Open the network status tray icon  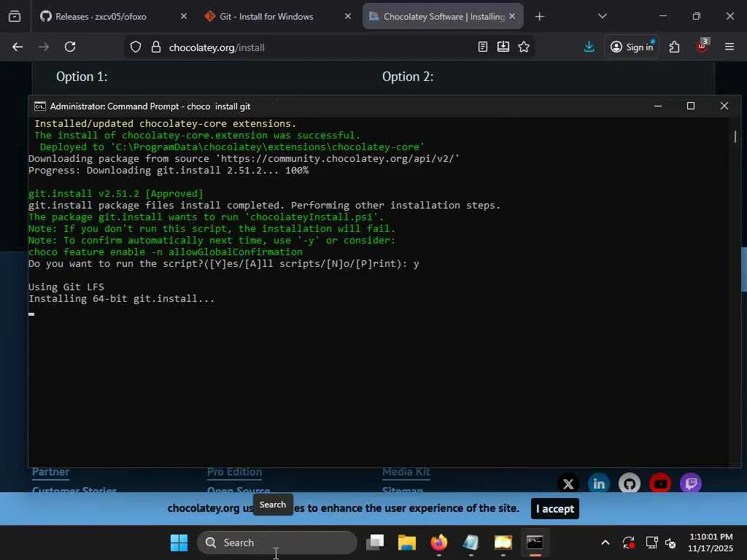click(651, 542)
